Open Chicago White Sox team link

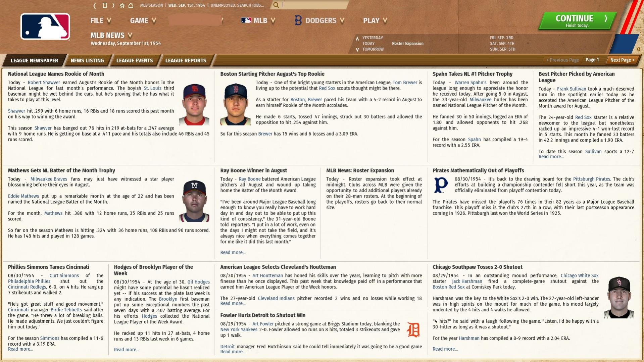point(580,276)
